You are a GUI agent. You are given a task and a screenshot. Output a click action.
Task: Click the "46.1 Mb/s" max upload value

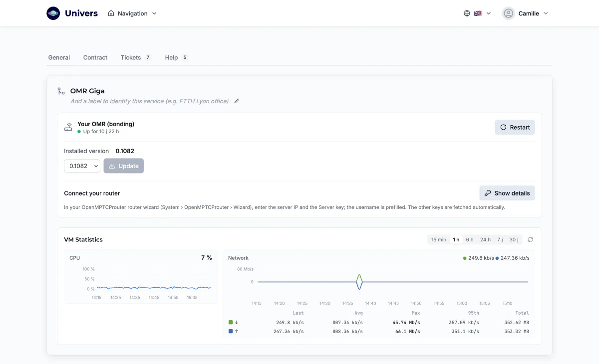pyautogui.click(x=408, y=331)
